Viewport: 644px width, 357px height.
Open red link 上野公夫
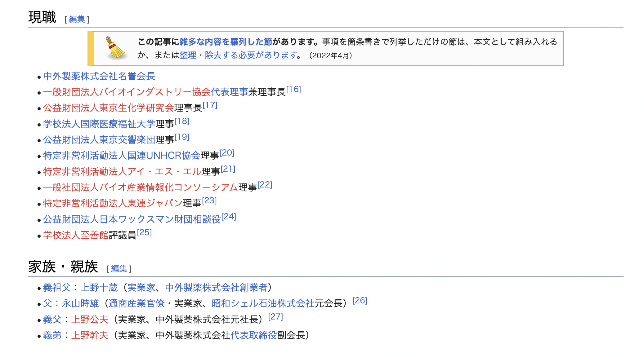[x=90, y=320]
